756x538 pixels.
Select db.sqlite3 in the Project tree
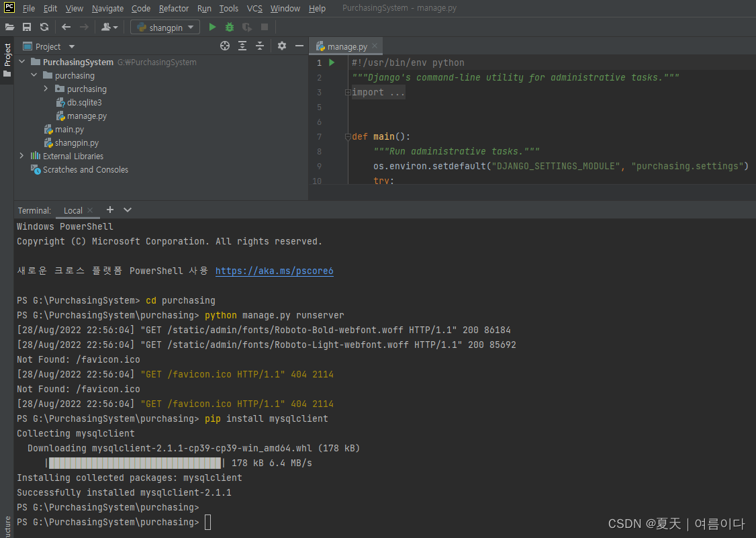(x=85, y=102)
